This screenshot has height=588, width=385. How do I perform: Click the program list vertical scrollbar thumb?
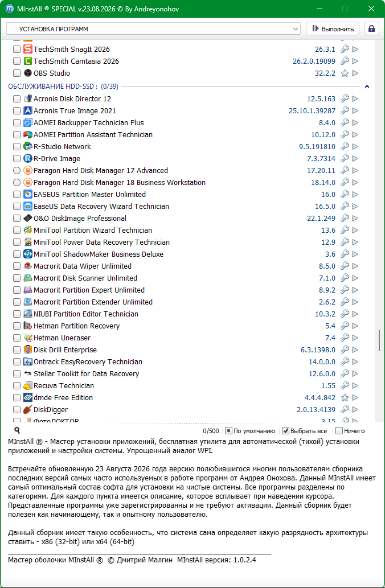pos(380,342)
